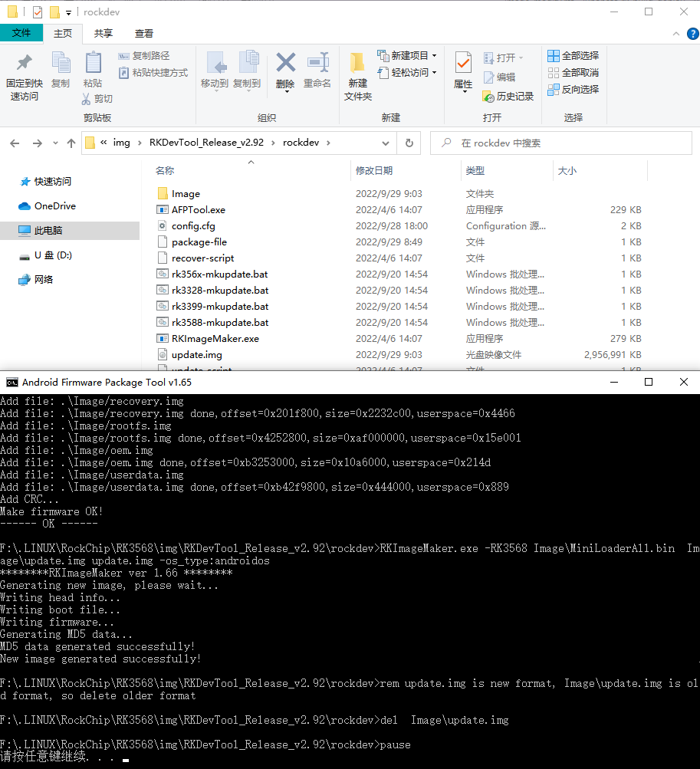Image resolution: width=700 pixels, height=769 pixels.
Task: Click the up-directory arrow button
Action: 71,143
